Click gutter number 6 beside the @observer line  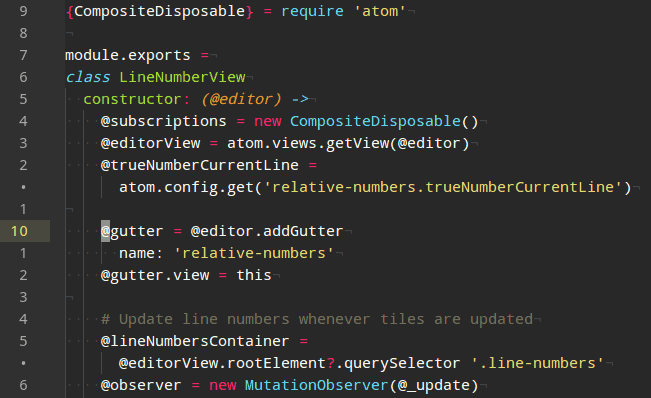coord(23,385)
